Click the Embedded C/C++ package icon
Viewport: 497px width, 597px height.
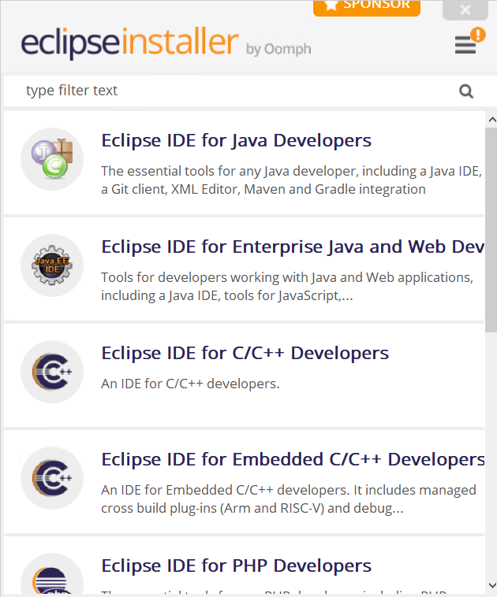52,478
